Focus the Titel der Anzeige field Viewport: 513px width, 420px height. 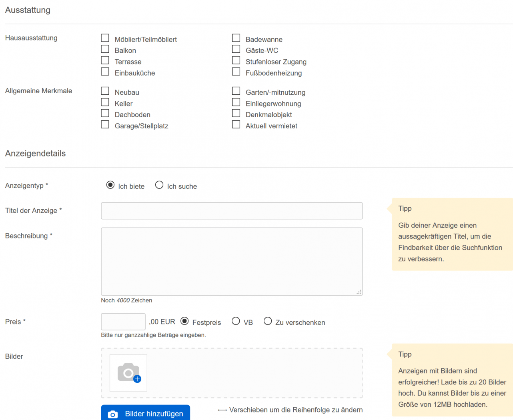click(x=232, y=211)
